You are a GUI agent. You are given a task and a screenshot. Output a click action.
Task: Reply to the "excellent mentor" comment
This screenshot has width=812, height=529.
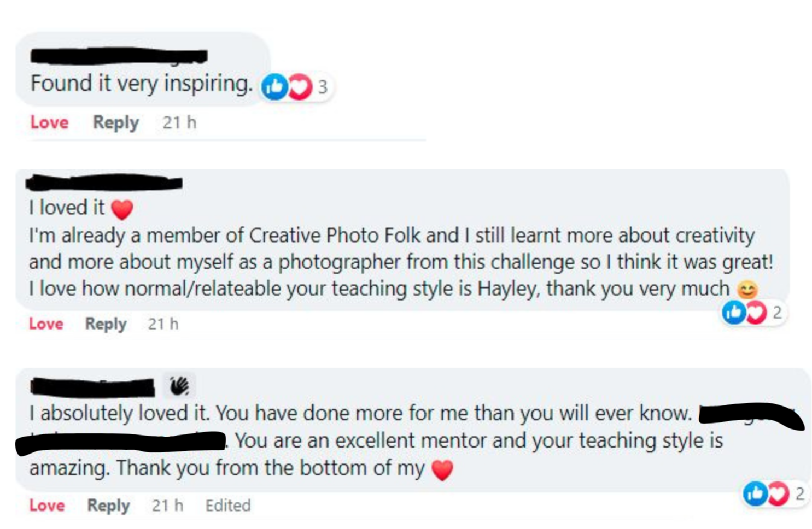(x=108, y=506)
